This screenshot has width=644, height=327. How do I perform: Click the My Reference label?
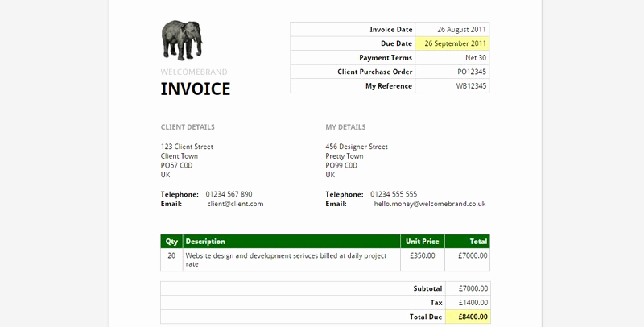(389, 86)
